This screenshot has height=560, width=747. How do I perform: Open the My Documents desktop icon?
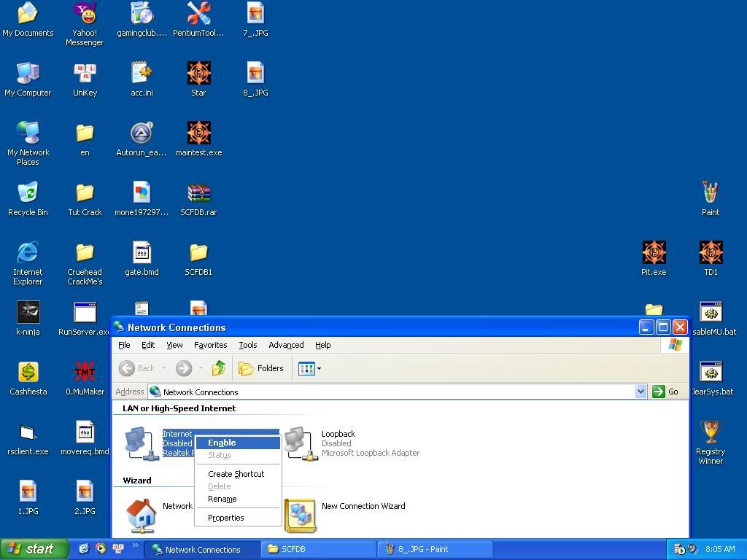[x=28, y=19]
